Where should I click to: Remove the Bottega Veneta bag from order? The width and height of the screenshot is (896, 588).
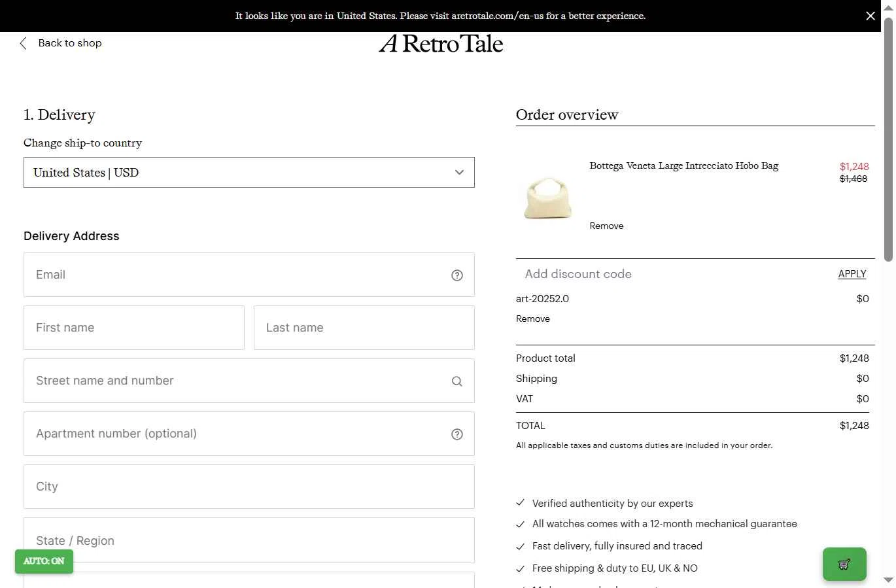[x=606, y=226]
